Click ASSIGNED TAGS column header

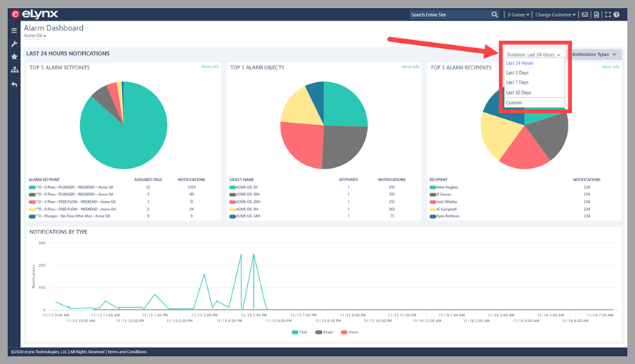(x=148, y=180)
